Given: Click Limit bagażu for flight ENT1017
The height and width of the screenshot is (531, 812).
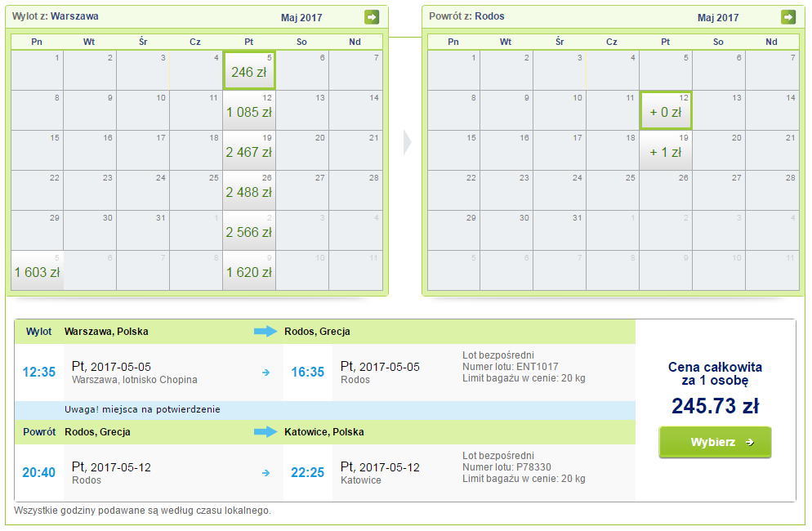Looking at the screenshot, I should (x=524, y=378).
